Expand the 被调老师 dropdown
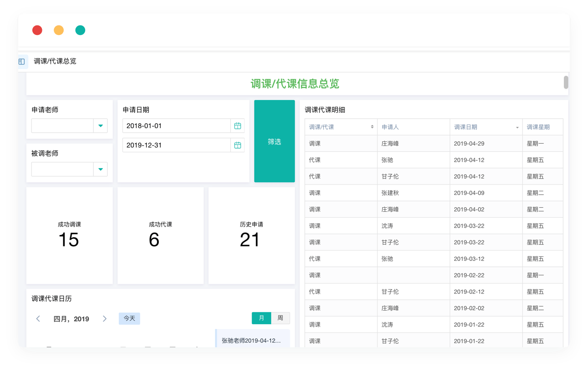588x370 pixels. [101, 170]
